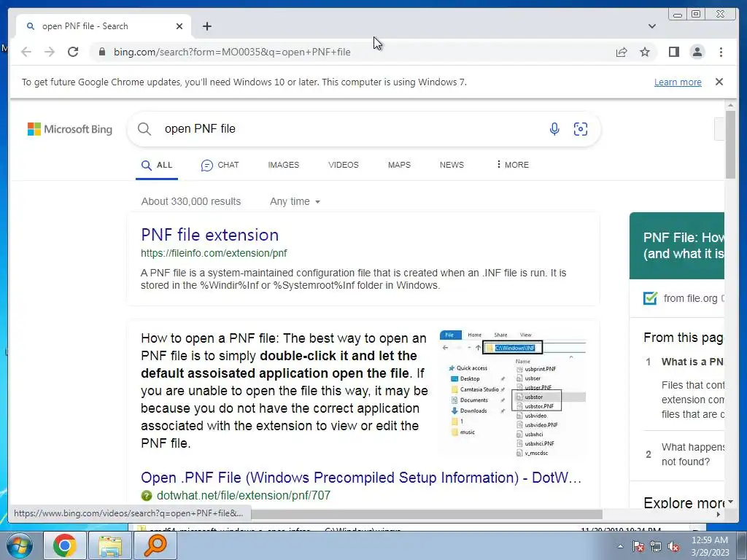The width and height of the screenshot is (747, 560).
Task: Click the horizontal scrollbar right arrow
Action: click(x=719, y=514)
